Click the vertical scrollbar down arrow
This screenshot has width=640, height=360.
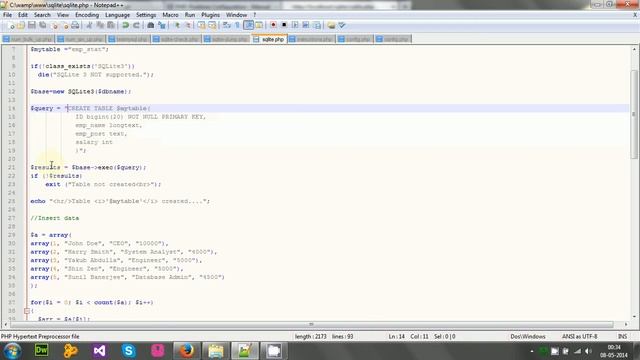pyautogui.click(x=634, y=316)
